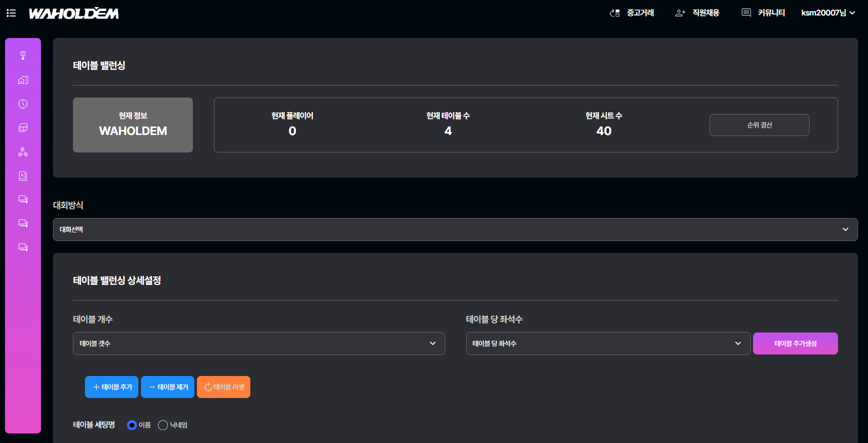This screenshot has height=443, width=868.
Task: Select the table layout sidebar icon
Action: click(x=23, y=128)
